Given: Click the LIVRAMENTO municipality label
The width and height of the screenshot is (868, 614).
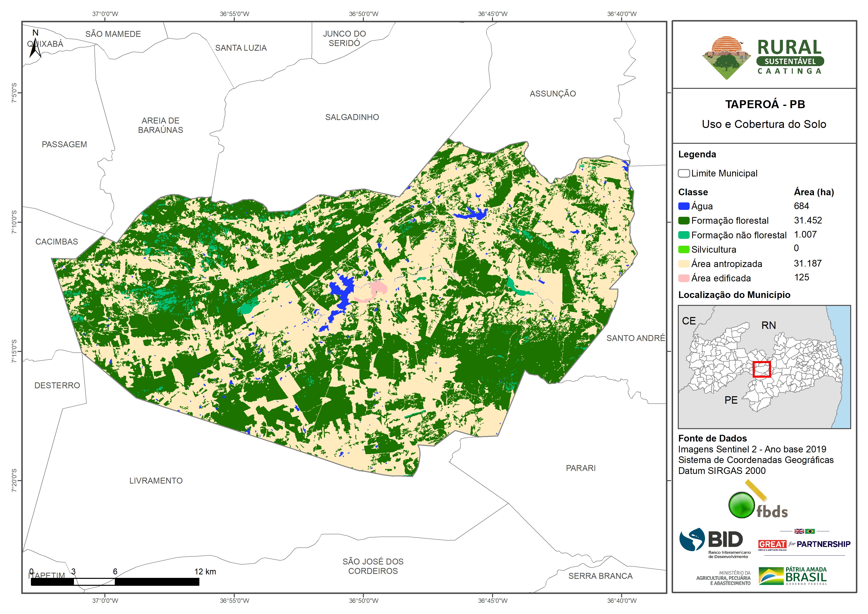Looking at the screenshot, I should 156,480.
